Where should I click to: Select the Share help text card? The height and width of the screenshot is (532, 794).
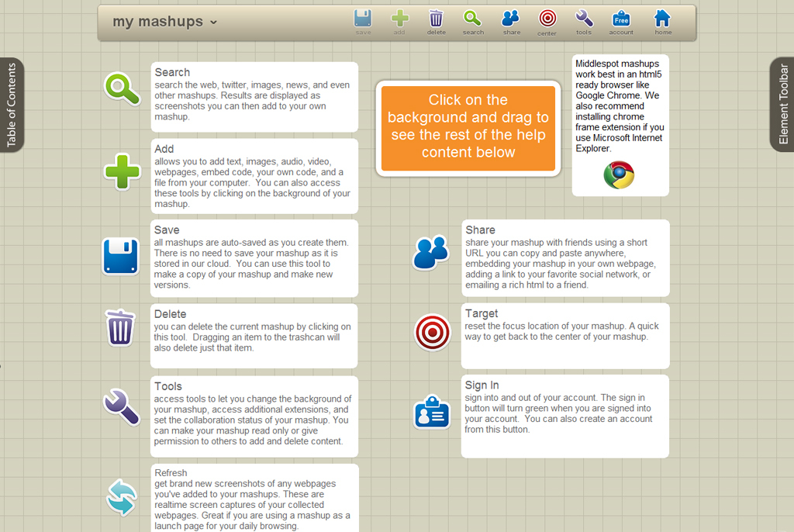click(565, 257)
